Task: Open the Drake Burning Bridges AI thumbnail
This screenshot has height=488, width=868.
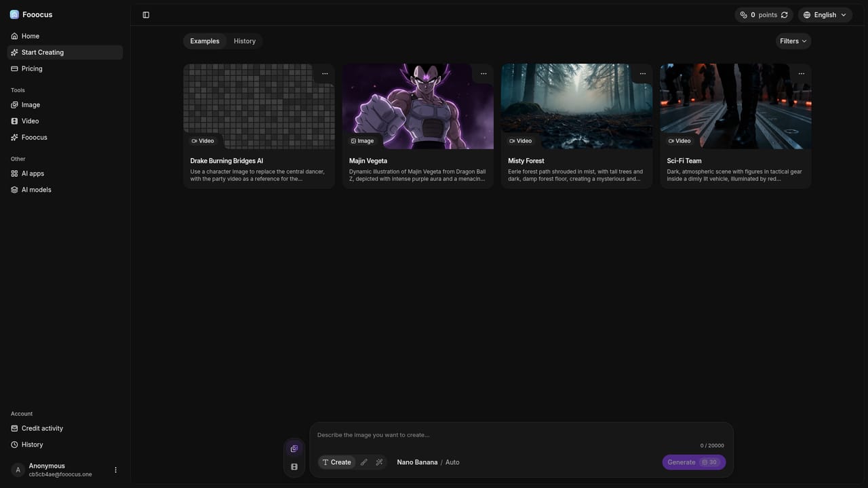Action: click(x=259, y=106)
